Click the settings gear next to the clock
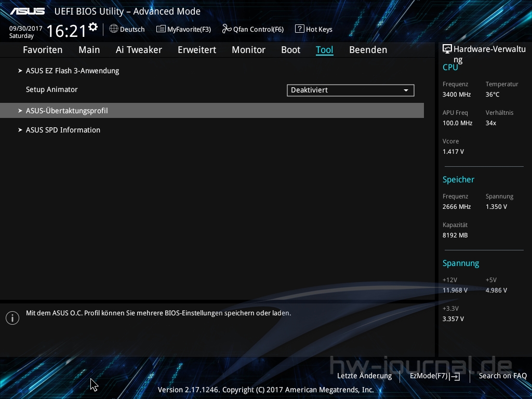The height and width of the screenshot is (399, 532). point(92,27)
